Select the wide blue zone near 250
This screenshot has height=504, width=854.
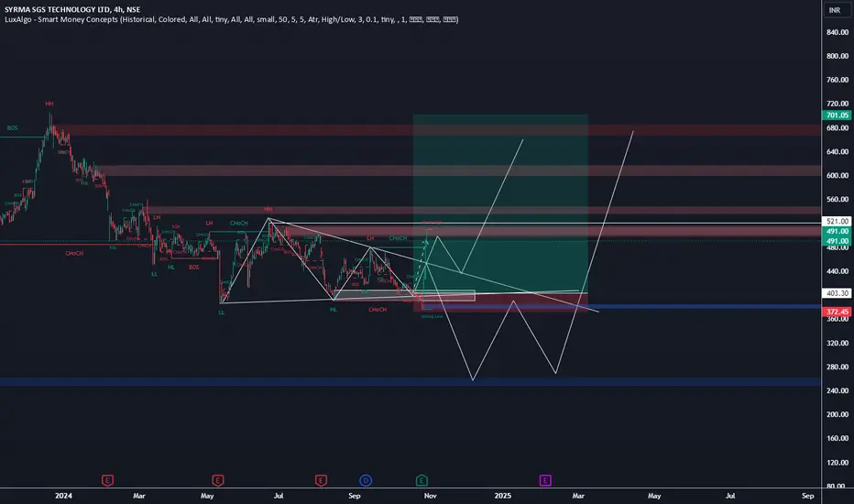[x=411, y=382]
